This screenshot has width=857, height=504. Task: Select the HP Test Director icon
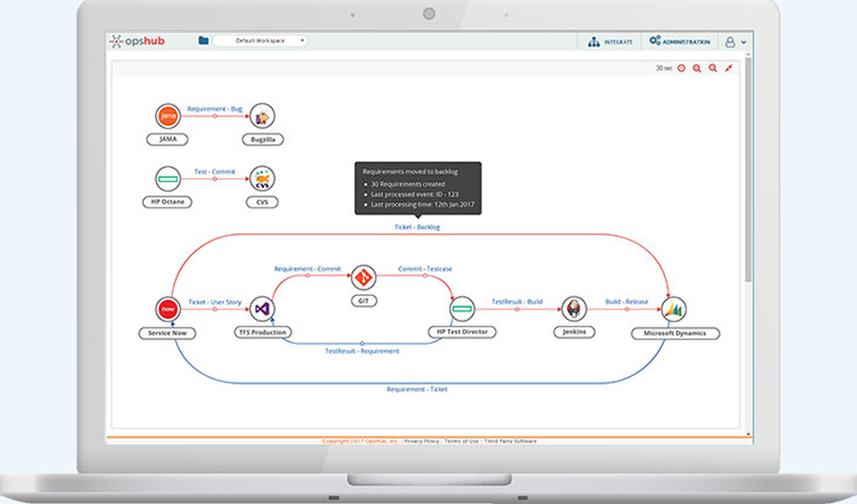463,309
